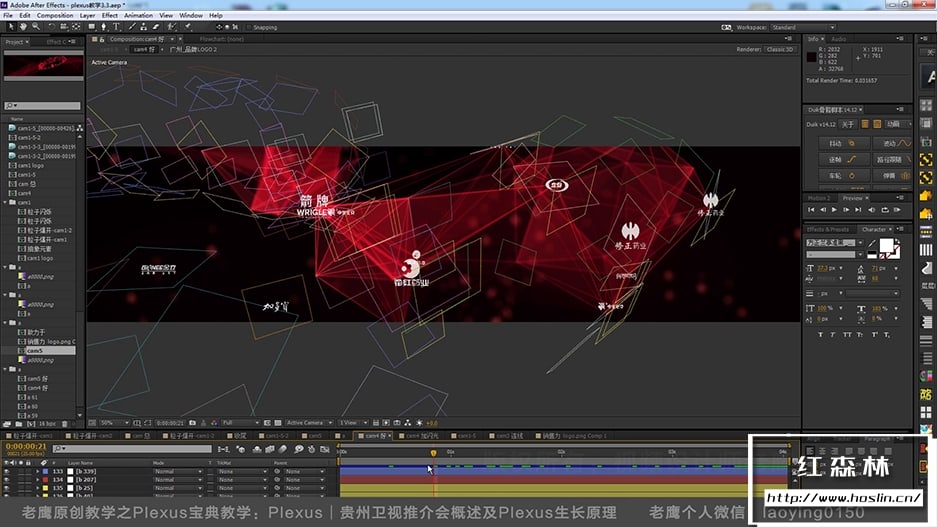Toggle loop option in Preview panel
This screenshot has width=937, height=527.
(884, 210)
